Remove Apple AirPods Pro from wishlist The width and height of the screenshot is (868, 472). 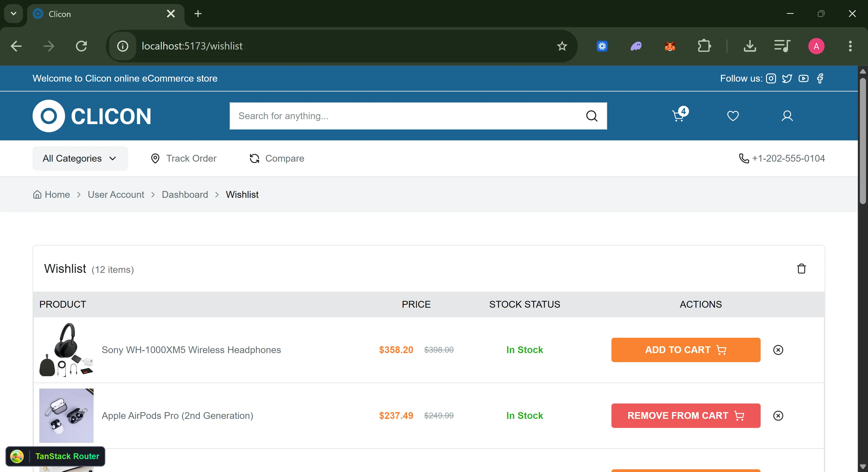point(778,415)
